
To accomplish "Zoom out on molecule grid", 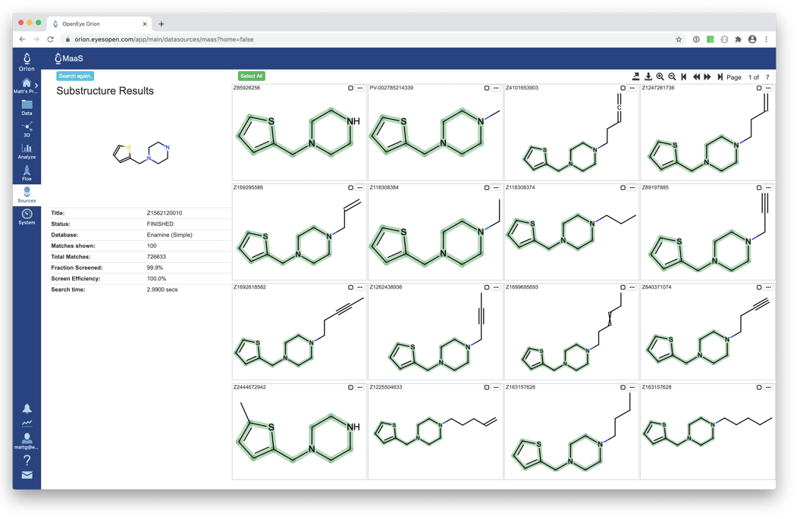I will [672, 77].
